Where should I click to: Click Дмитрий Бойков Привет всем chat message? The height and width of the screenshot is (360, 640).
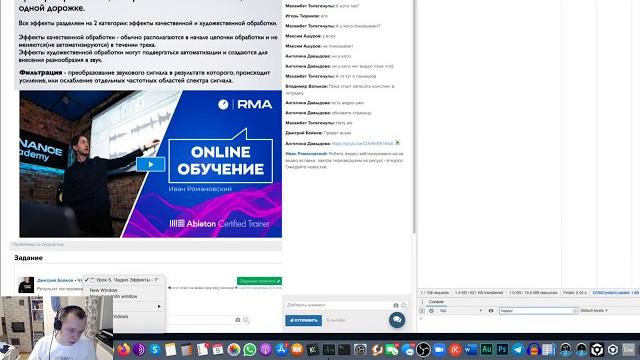tap(318, 133)
